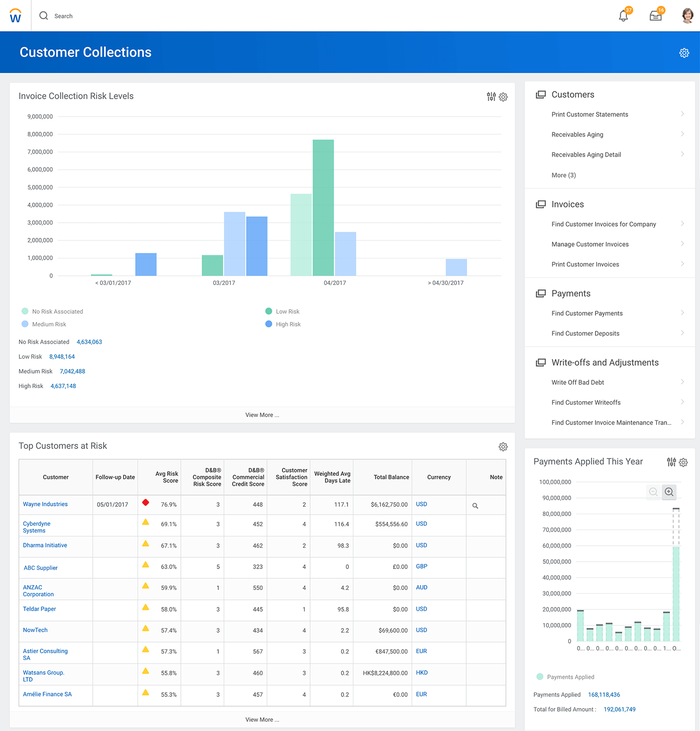Click the note magnifier for Wayne Industries
Viewport: 700px width, 731px height.
pyautogui.click(x=475, y=506)
